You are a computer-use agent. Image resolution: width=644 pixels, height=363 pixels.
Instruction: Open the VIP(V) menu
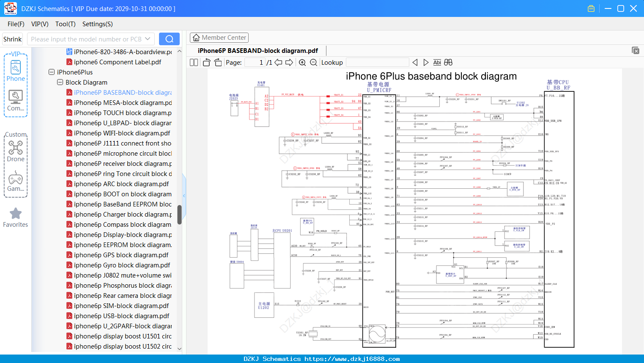click(x=40, y=24)
